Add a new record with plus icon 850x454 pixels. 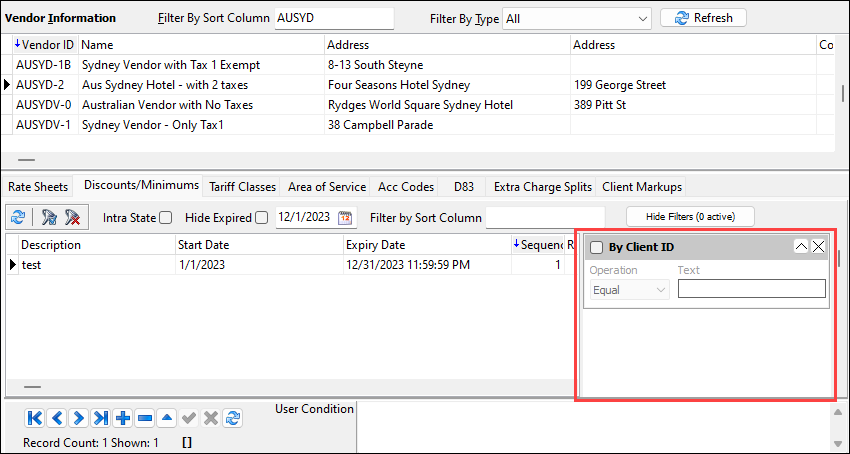pyautogui.click(x=123, y=418)
